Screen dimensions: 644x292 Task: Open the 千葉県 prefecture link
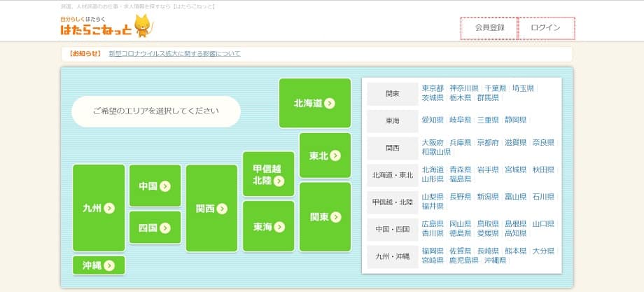tap(496, 88)
